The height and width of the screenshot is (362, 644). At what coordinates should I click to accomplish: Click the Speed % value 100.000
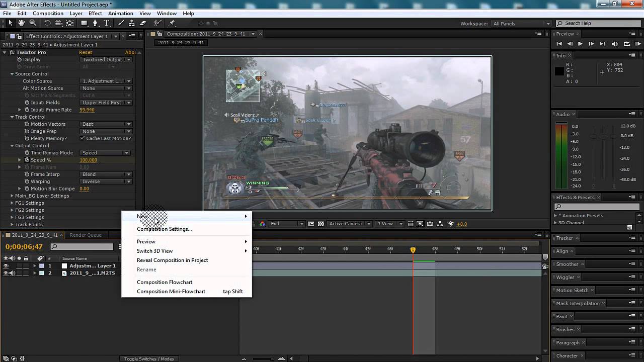(x=89, y=160)
